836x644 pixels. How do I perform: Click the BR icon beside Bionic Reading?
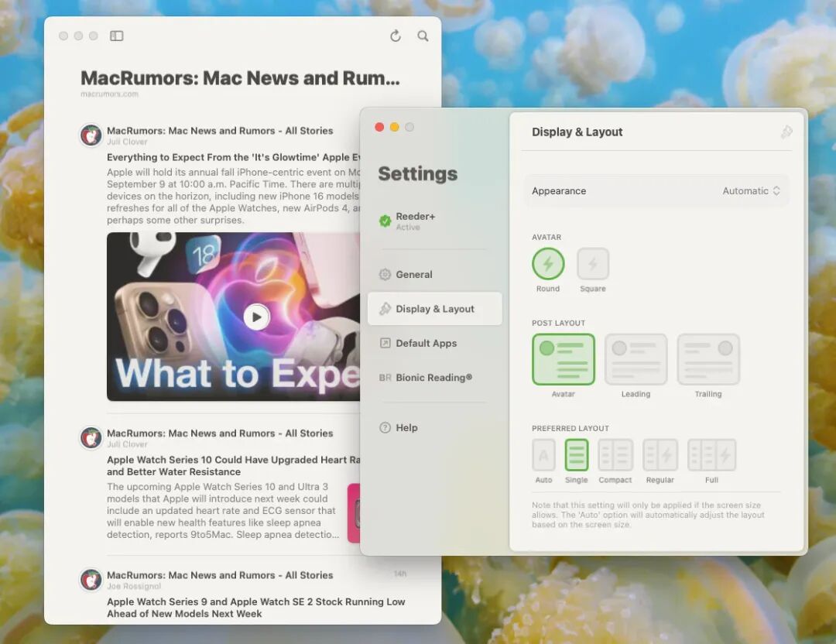point(385,378)
